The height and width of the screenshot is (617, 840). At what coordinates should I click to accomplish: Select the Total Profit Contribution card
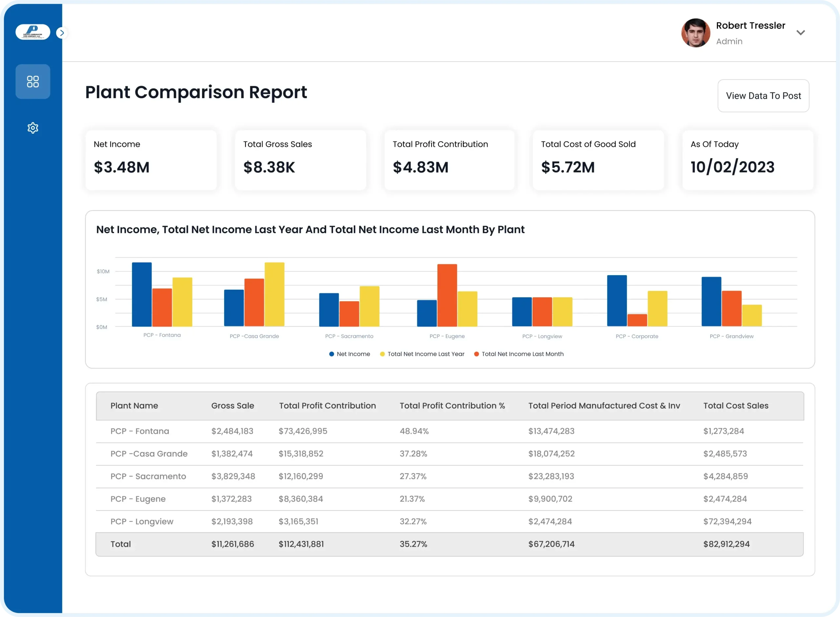pyautogui.click(x=450, y=160)
